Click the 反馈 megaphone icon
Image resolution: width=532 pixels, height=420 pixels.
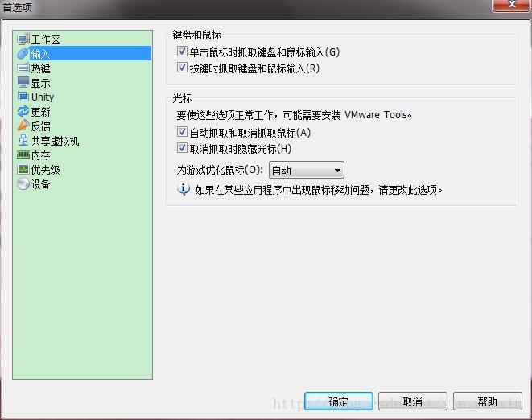[x=23, y=126]
